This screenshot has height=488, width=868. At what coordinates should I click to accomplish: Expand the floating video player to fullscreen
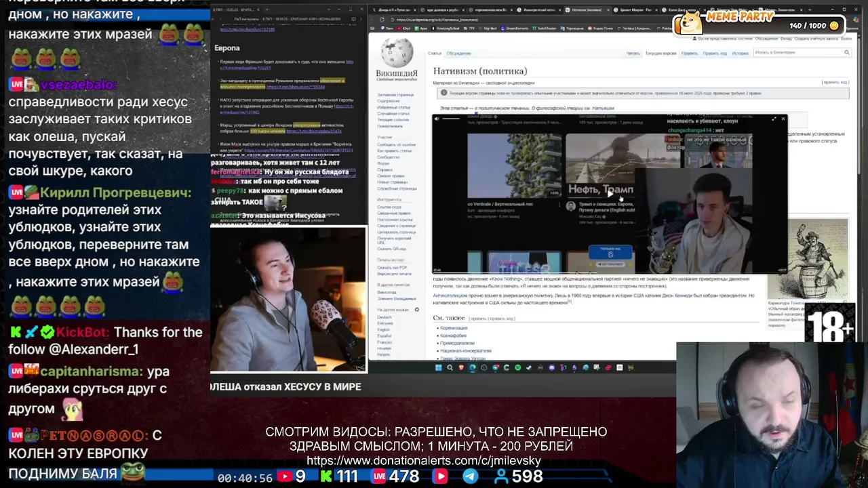pyautogui.click(x=774, y=119)
